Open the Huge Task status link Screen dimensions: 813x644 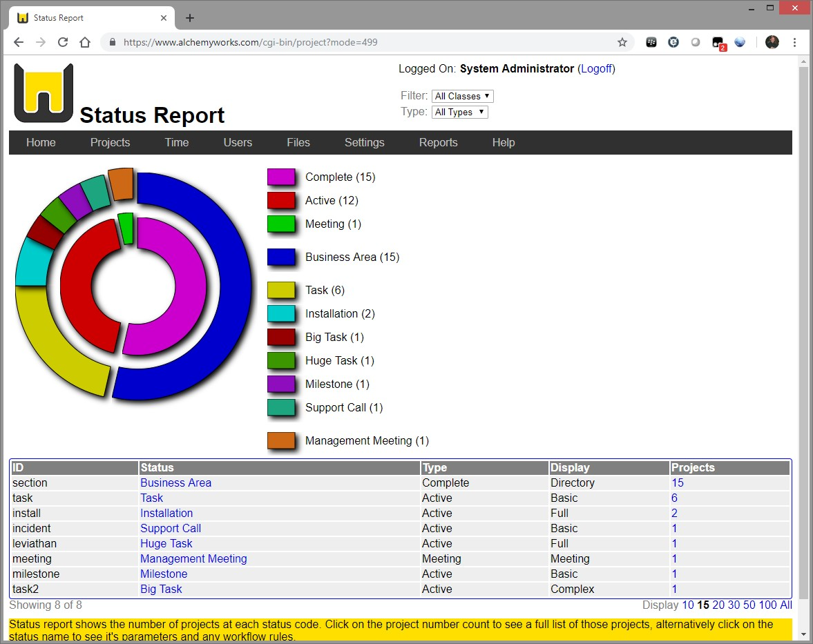click(x=166, y=543)
